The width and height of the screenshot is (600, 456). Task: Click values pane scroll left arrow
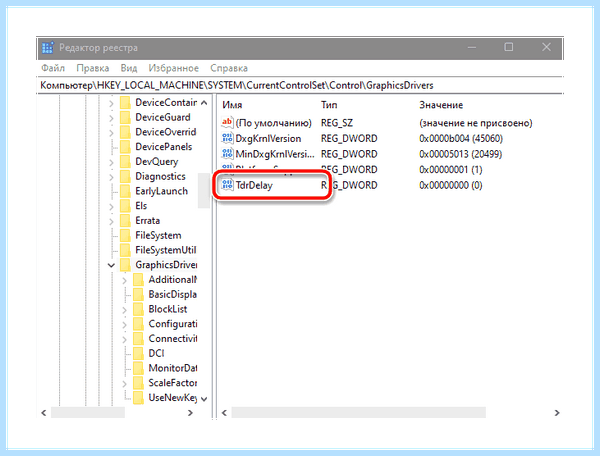coord(224,413)
